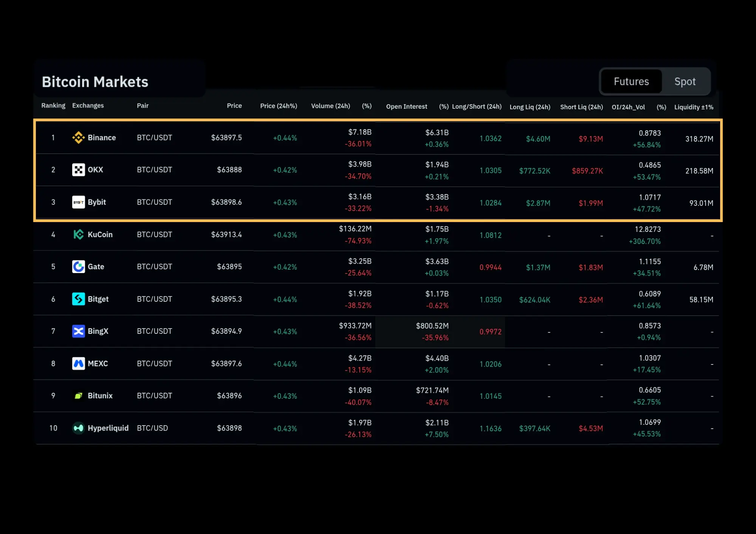This screenshot has height=534, width=756.
Task: Select Bybit price $63898.6
Action: point(226,202)
